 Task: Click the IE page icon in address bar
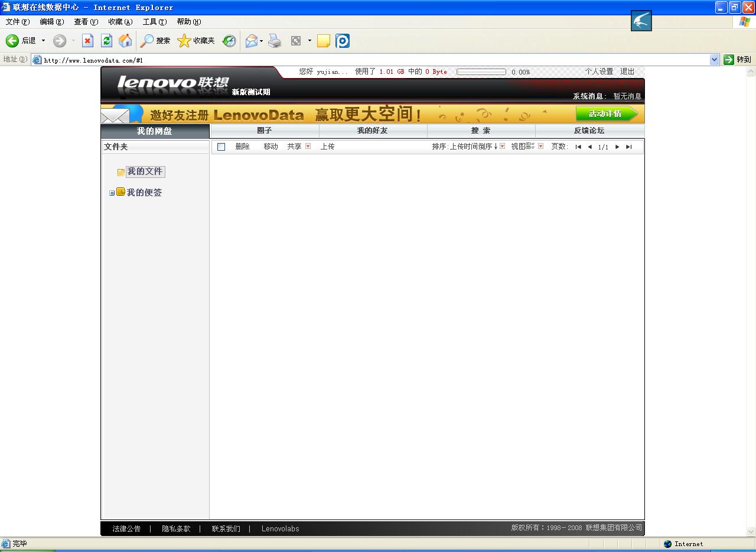(x=37, y=60)
